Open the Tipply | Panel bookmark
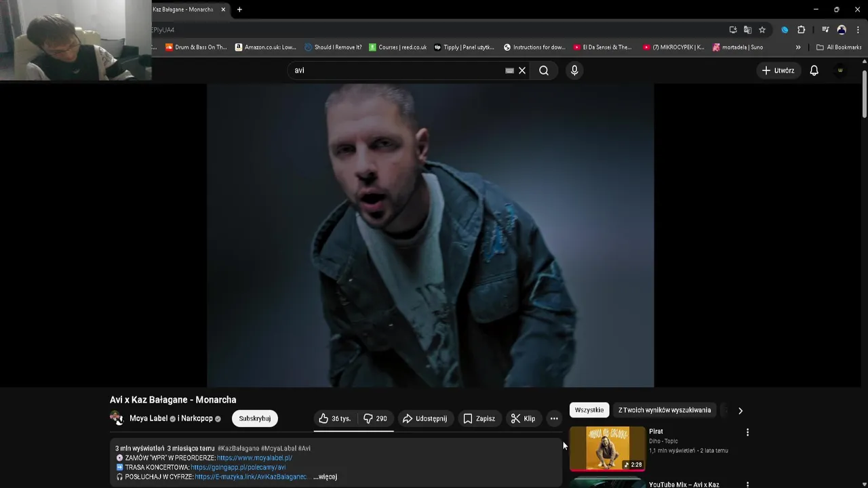 coord(464,47)
